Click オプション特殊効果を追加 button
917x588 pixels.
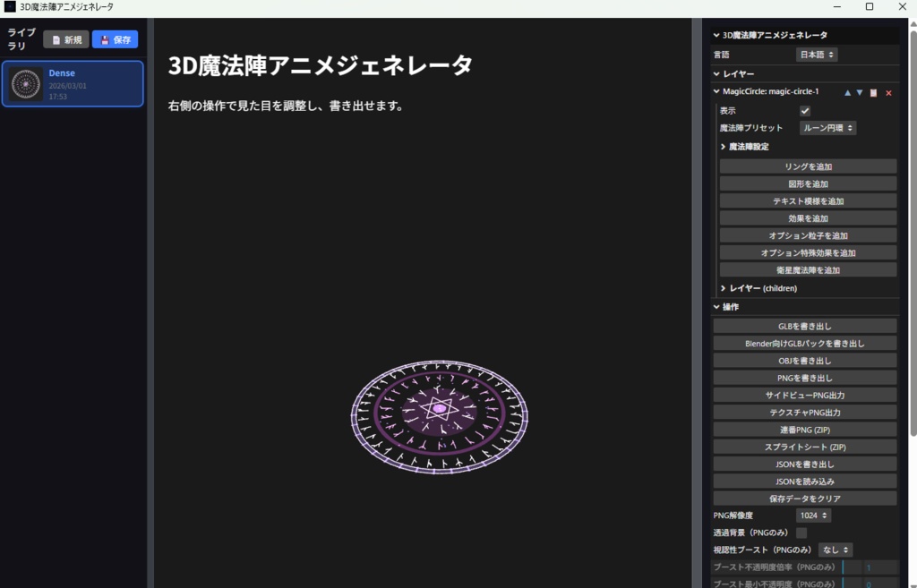pos(809,252)
